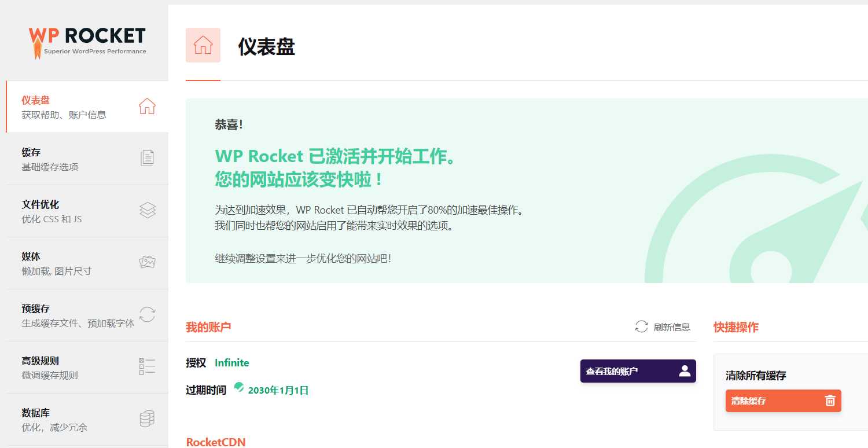The image size is (868, 448).
Task: Navigate to the 数据库 tab
Action: pos(87,420)
